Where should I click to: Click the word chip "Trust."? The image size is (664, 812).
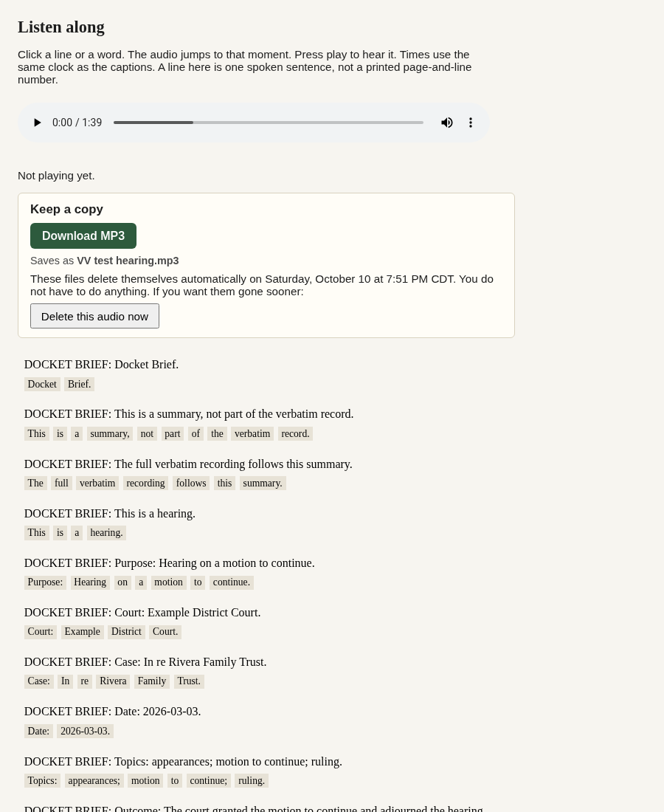coord(189,681)
